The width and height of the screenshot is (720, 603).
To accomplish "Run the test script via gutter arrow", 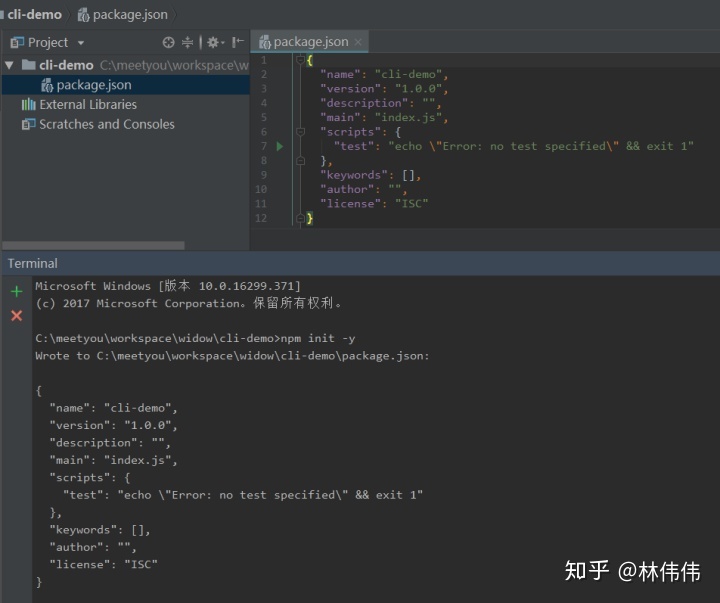I will (280, 147).
